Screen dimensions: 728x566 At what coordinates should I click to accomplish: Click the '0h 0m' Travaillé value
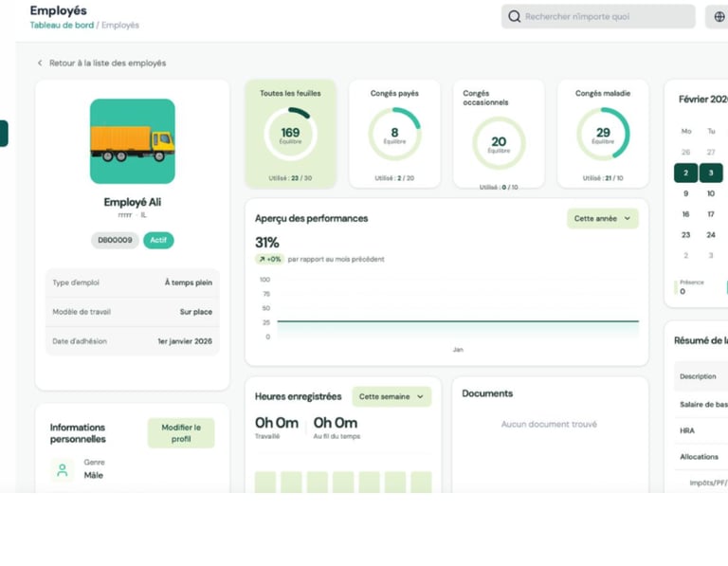(x=277, y=423)
